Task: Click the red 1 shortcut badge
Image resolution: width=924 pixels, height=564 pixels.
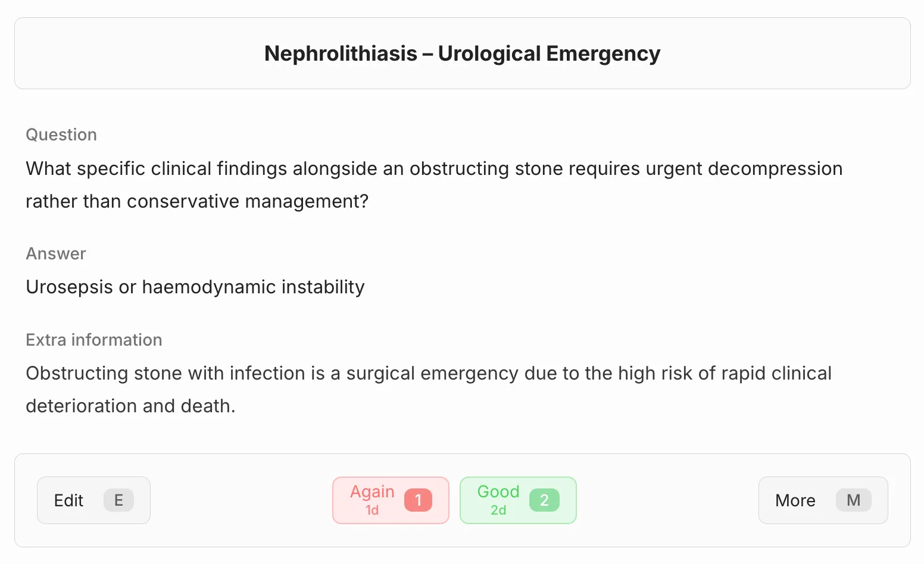Action: 418,500
